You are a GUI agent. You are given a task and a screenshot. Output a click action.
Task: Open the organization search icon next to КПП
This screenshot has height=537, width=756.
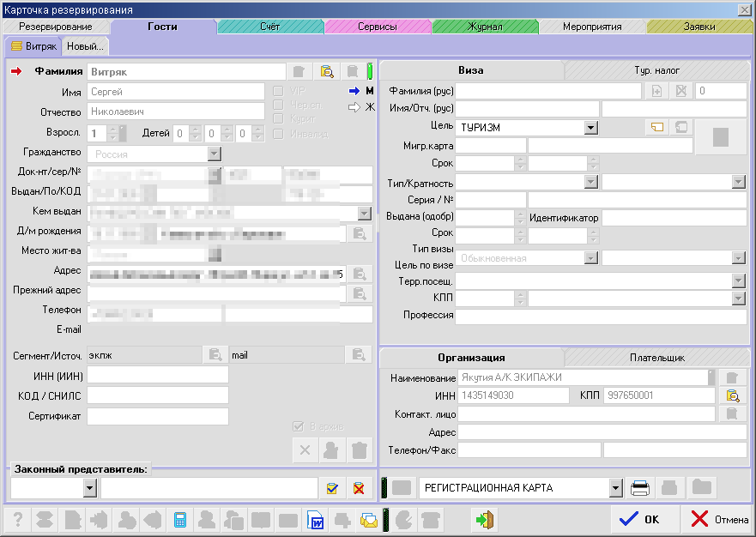732,395
